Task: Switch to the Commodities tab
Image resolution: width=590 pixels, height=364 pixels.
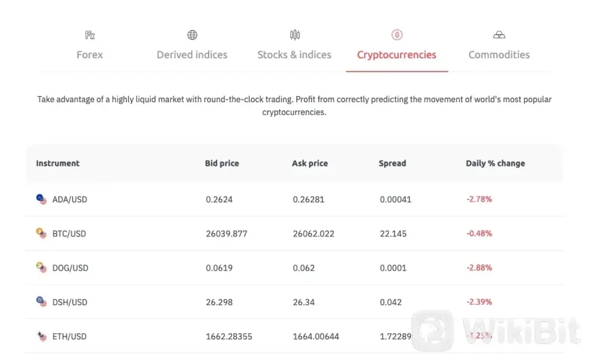Action: point(499,55)
